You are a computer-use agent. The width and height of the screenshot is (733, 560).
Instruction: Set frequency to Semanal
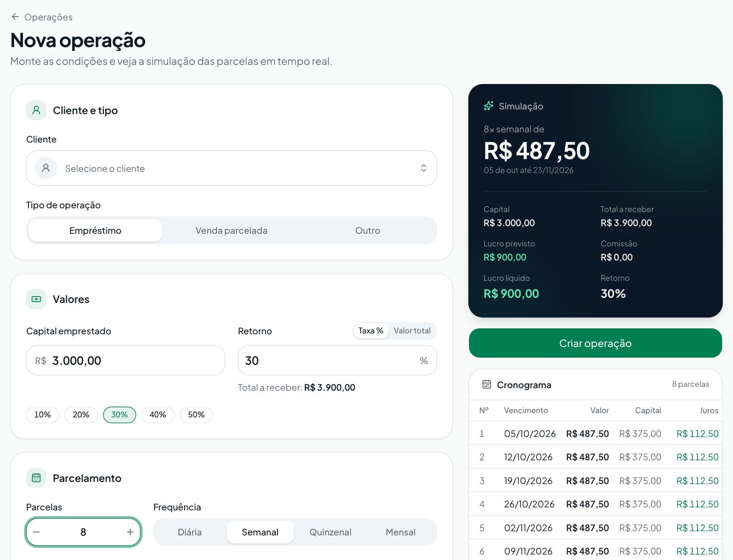260,532
